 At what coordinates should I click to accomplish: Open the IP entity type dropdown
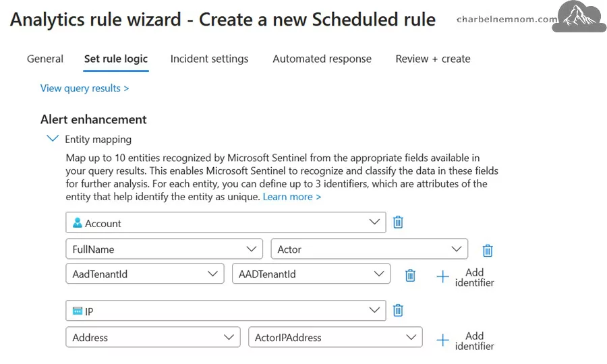tap(226, 310)
